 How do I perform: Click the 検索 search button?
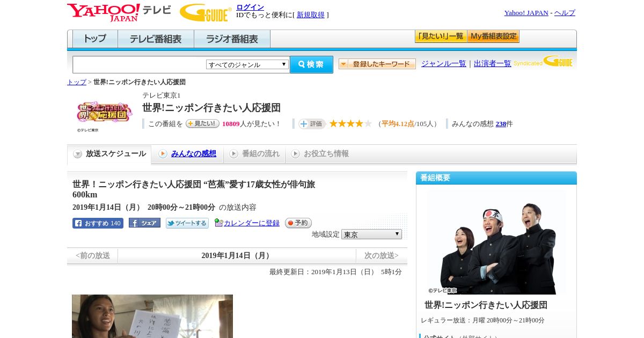tap(311, 64)
